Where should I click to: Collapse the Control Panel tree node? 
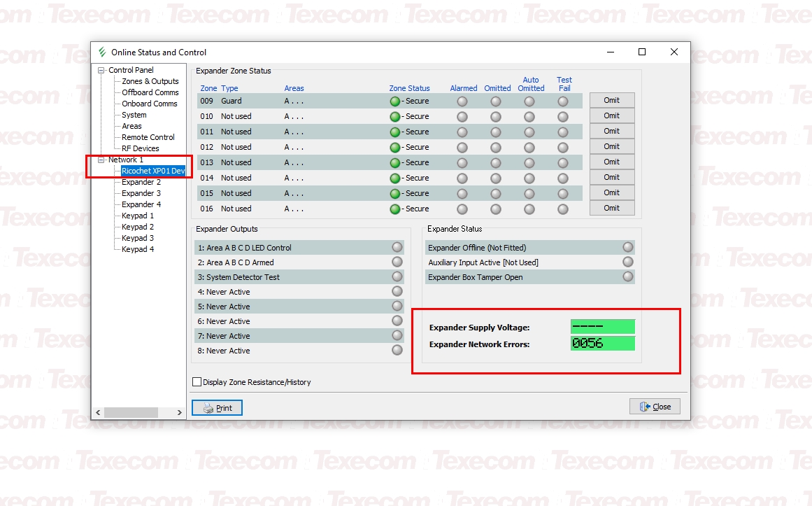click(101, 70)
